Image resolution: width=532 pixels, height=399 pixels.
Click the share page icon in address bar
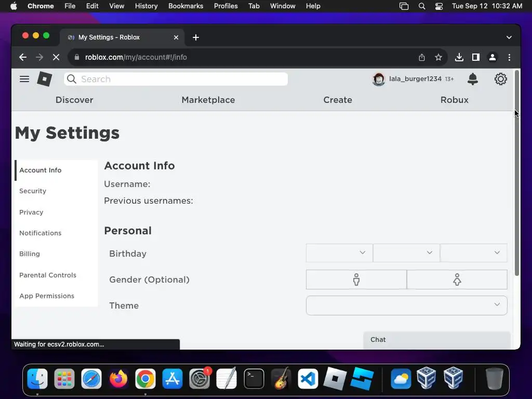pos(422,57)
